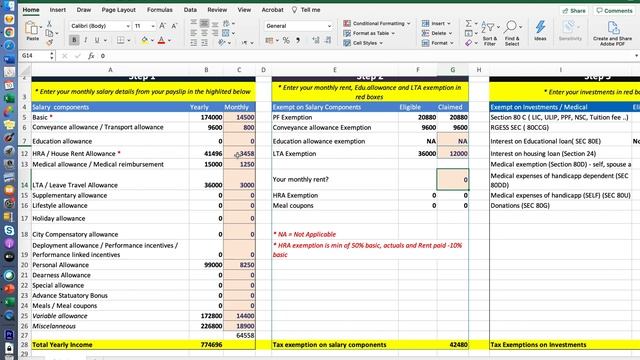Click the Enter checkmark icon in formula bar
640x360 pixels.
[78, 56]
